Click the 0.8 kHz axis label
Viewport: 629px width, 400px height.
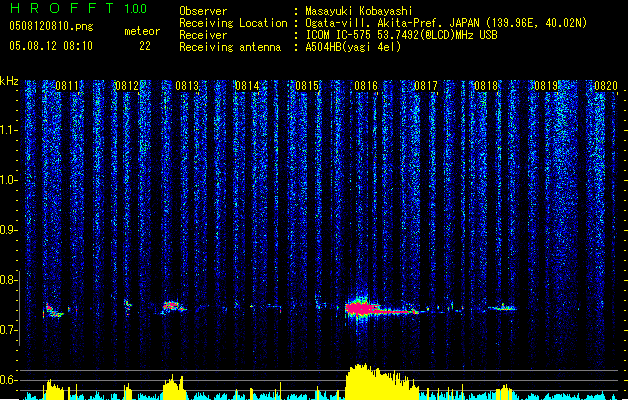click(9, 280)
